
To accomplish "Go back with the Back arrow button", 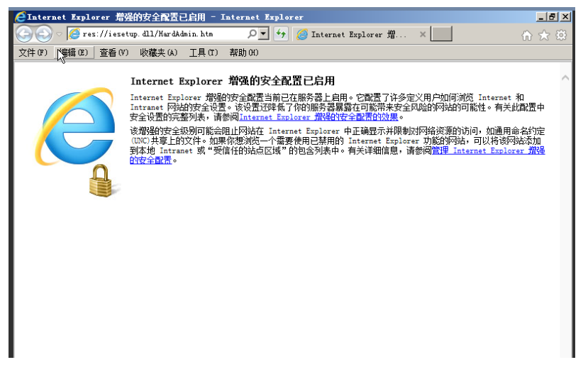I will (x=24, y=34).
